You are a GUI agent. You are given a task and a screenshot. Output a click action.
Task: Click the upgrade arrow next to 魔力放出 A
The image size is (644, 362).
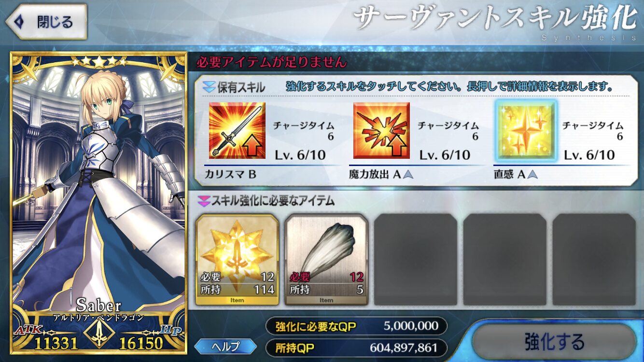[408, 175]
